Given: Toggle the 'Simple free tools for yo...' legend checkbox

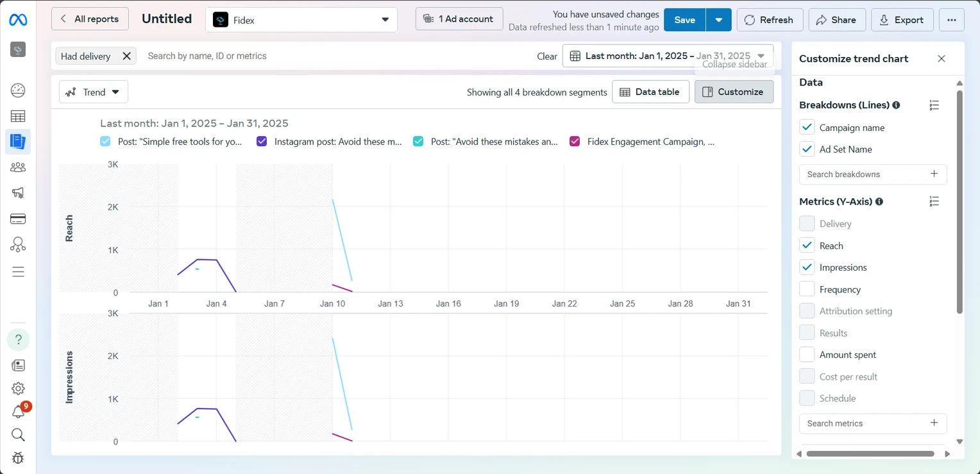Looking at the screenshot, I should coord(105,142).
